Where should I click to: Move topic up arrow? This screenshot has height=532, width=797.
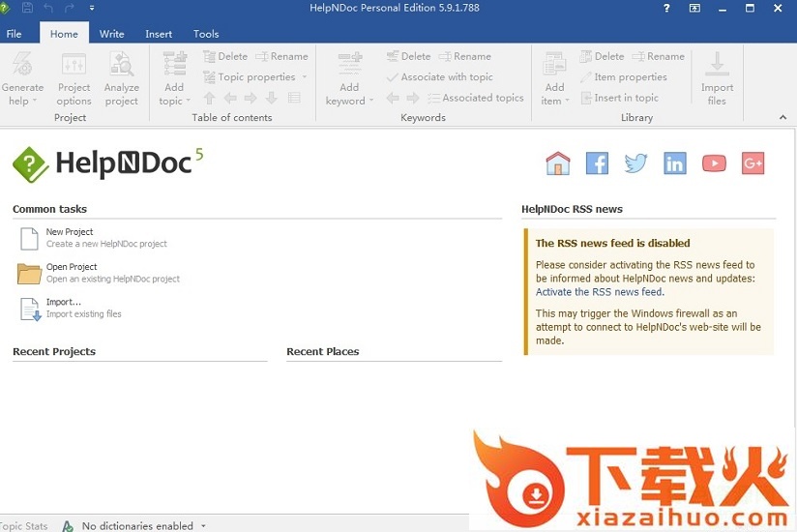pos(210,98)
